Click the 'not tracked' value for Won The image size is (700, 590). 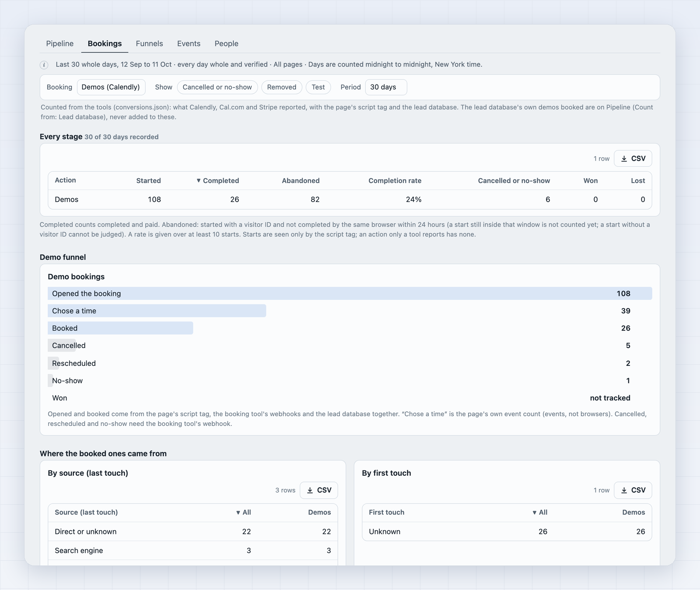610,398
